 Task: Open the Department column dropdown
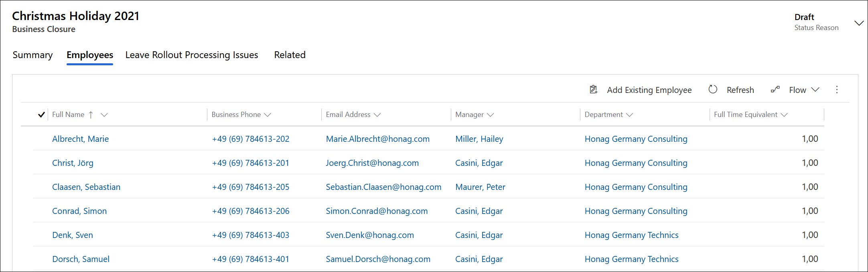point(629,115)
